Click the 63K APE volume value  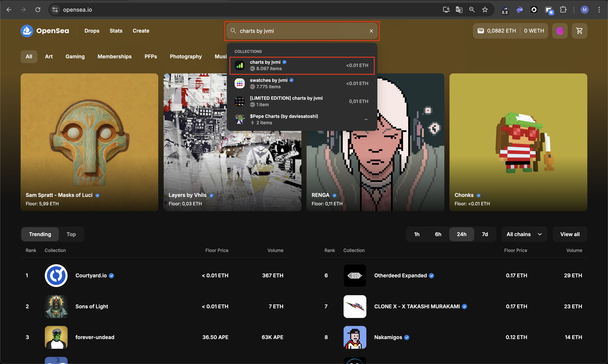(x=272, y=337)
